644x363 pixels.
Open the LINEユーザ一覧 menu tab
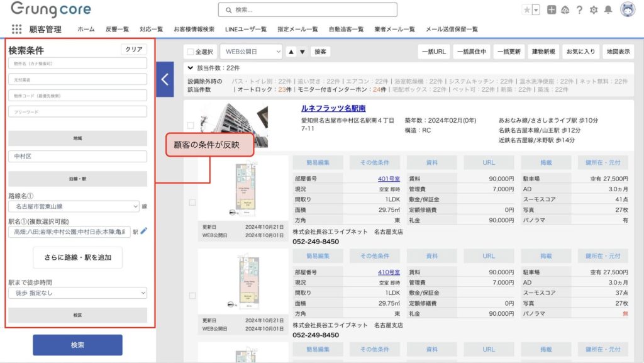(x=246, y=29)
